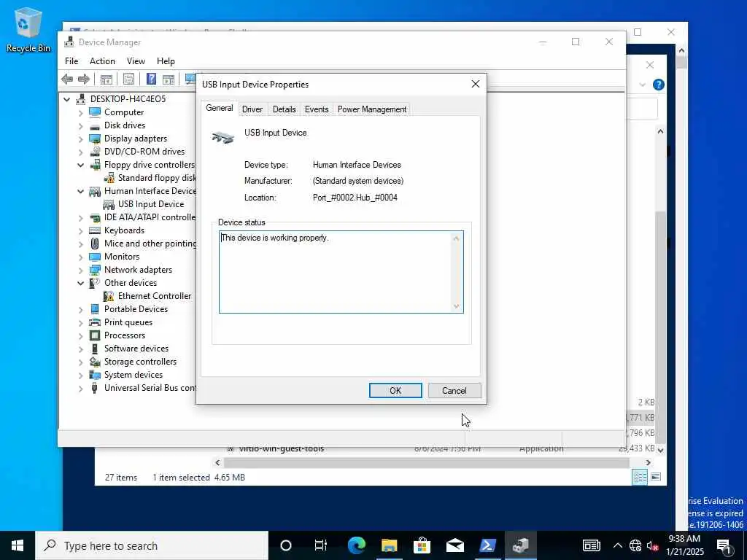Click Cancel in USB Input Device Properties

[x=454, y=391]
